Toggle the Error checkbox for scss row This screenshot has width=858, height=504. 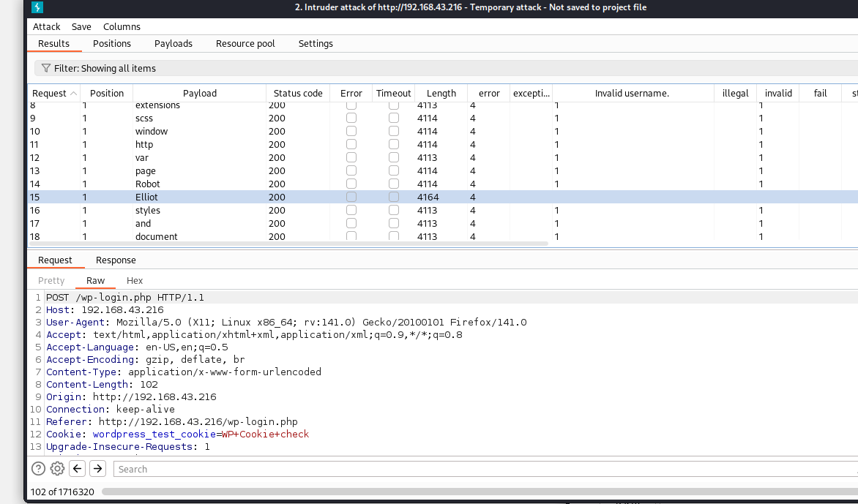tap(351, 118)
